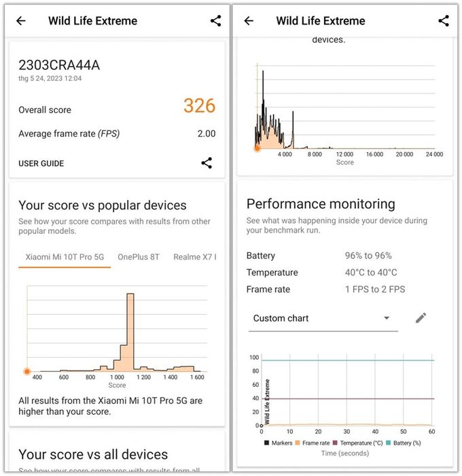The height and width of the screenshot is (476, 462).
Task: Tap the back arrow in the right screen header
Action: pos(249,21)
